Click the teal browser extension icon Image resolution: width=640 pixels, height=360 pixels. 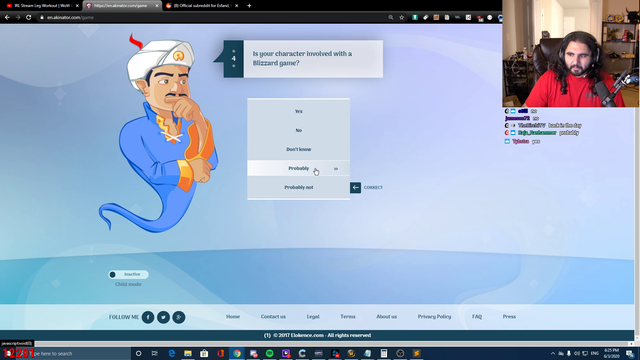pyautogui.click(x=415, y=17)
